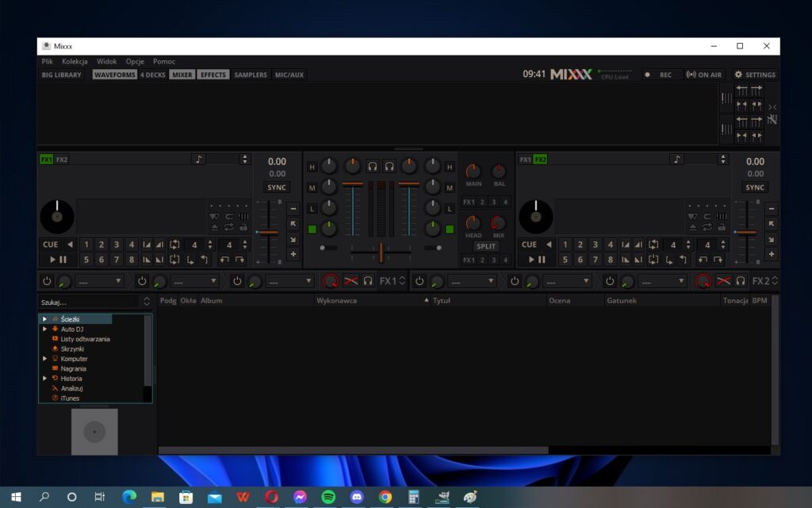Click left headphone pre-listen icon in mixer

point(373,167)
